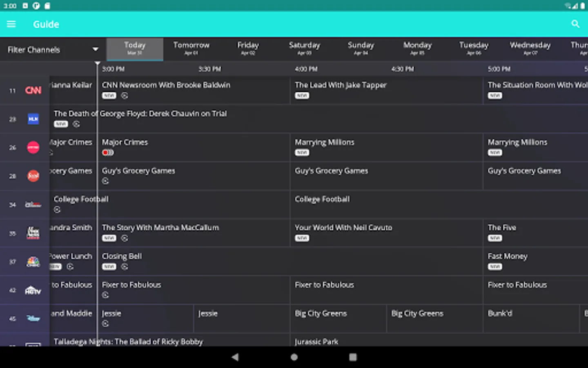The image size is (588, 368).
Task: Open The Lead With Jake Tapper
Action: 386,90
